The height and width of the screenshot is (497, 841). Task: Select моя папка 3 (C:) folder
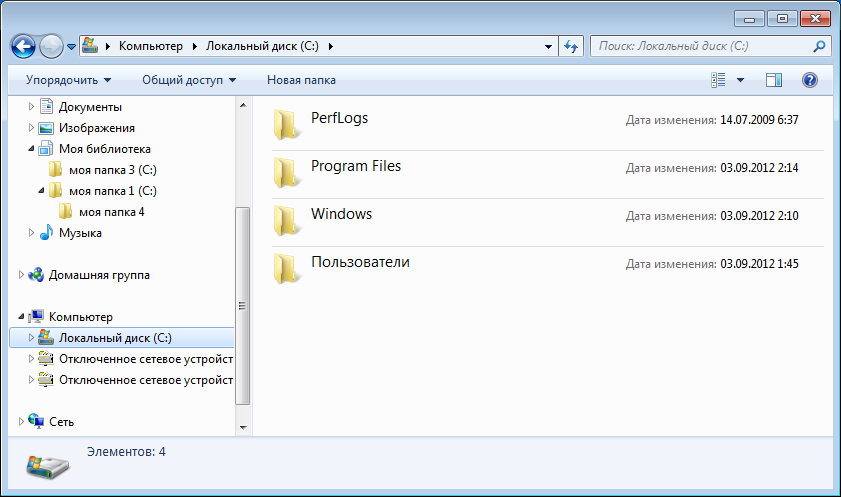click(113, 170)
